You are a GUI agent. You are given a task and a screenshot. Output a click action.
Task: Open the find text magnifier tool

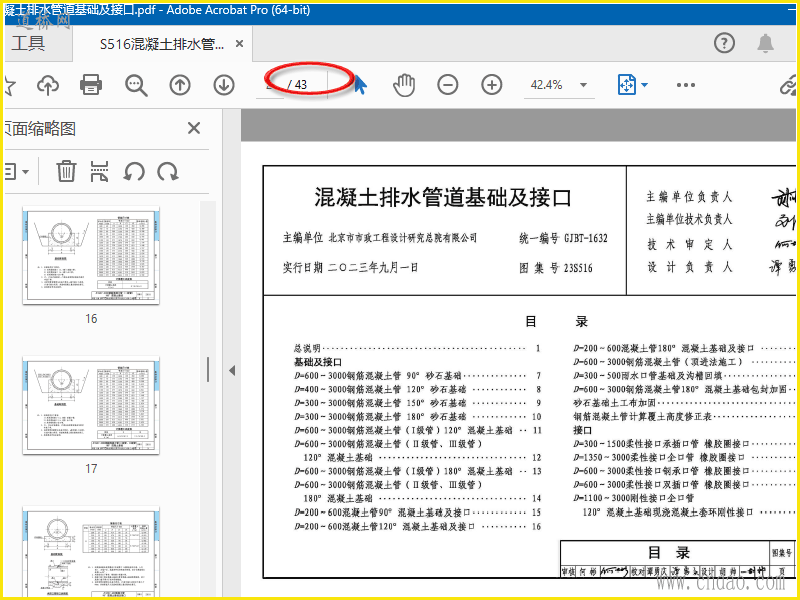(x=136, y=85)
